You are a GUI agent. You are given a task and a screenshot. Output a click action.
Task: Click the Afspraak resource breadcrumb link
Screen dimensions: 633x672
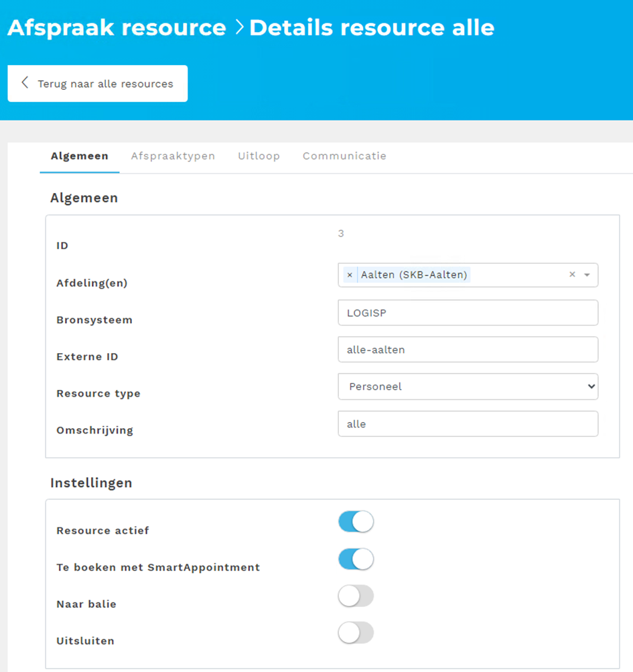tap(117, 28)
